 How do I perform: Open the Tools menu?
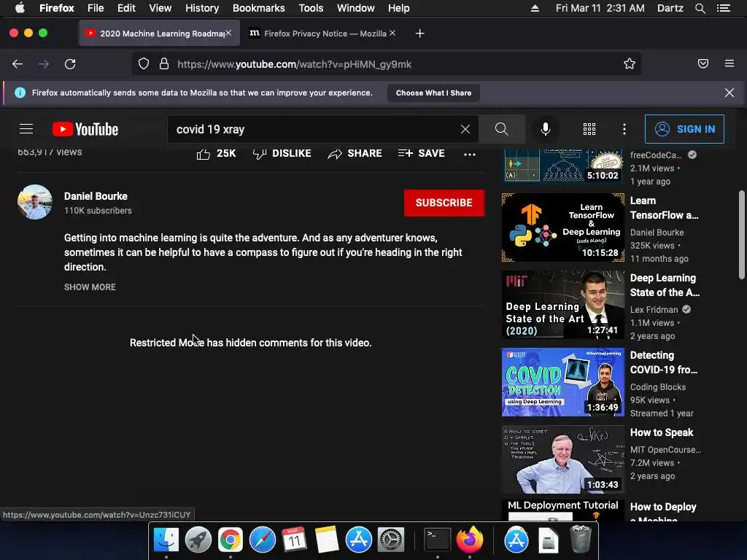tap(311, 8)
